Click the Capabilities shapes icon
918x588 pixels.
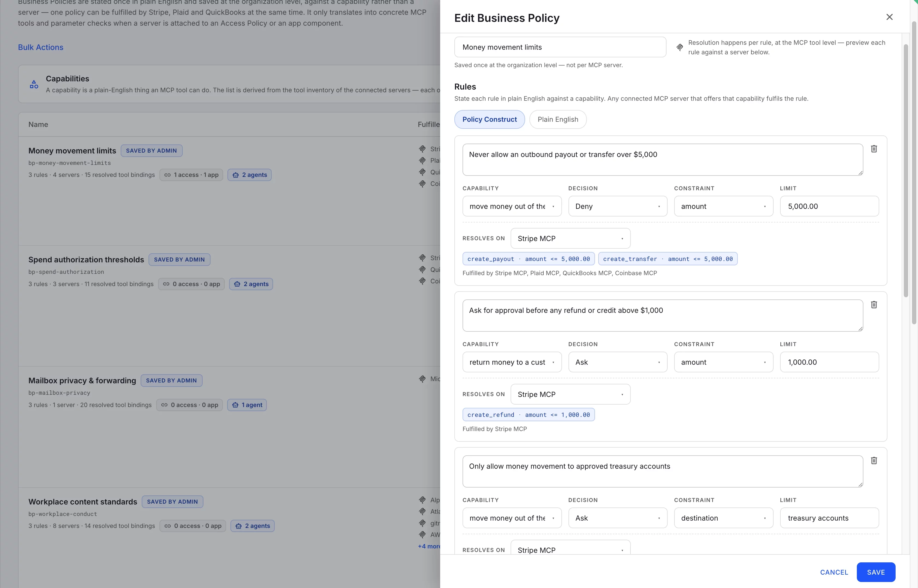(34, 84)
